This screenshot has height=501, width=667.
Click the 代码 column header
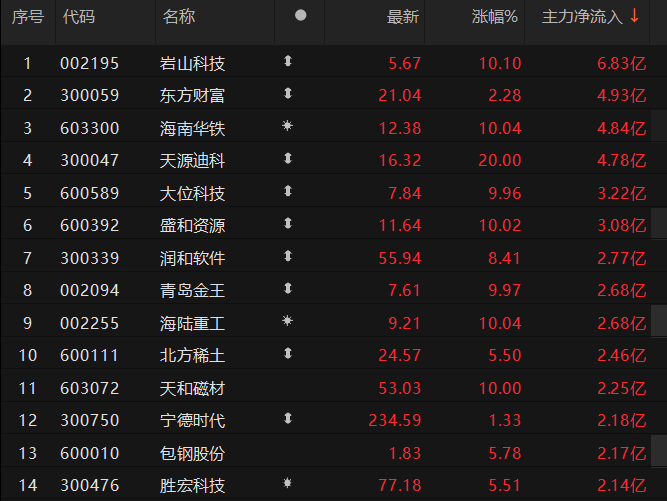pos(79,17)
